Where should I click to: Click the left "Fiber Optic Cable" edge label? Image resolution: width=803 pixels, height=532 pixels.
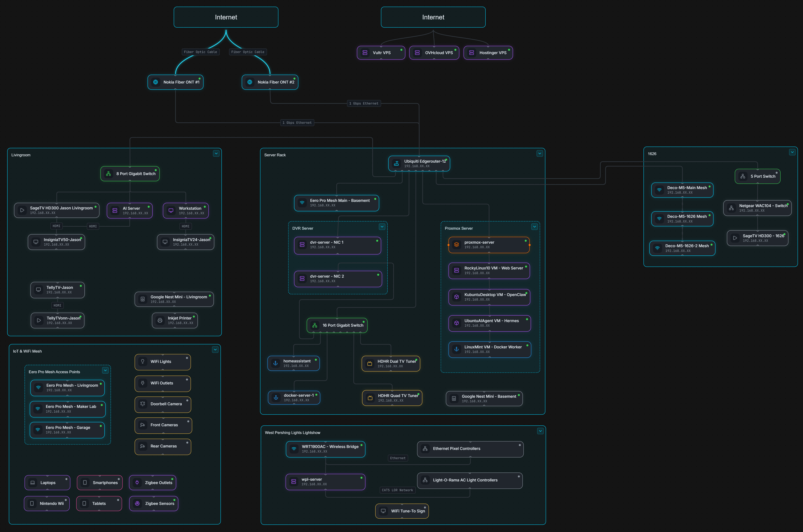[x=200, y=52]
